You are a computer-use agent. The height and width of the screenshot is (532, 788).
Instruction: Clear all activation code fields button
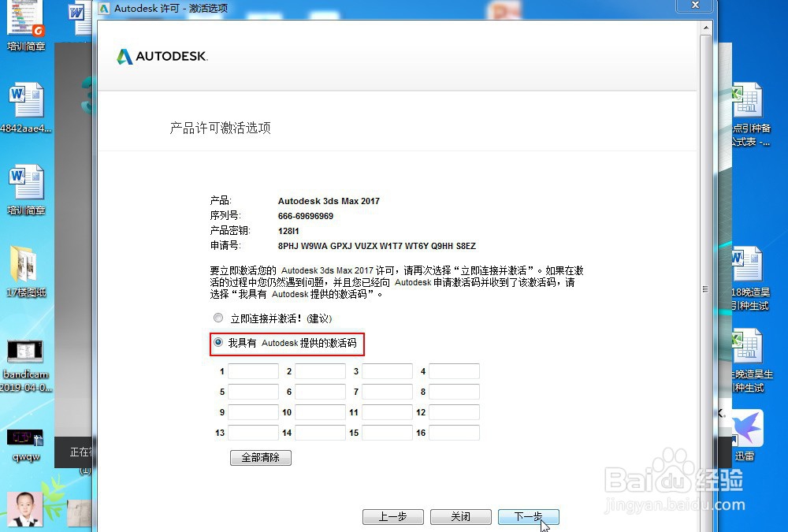click(x=260, y=458)
